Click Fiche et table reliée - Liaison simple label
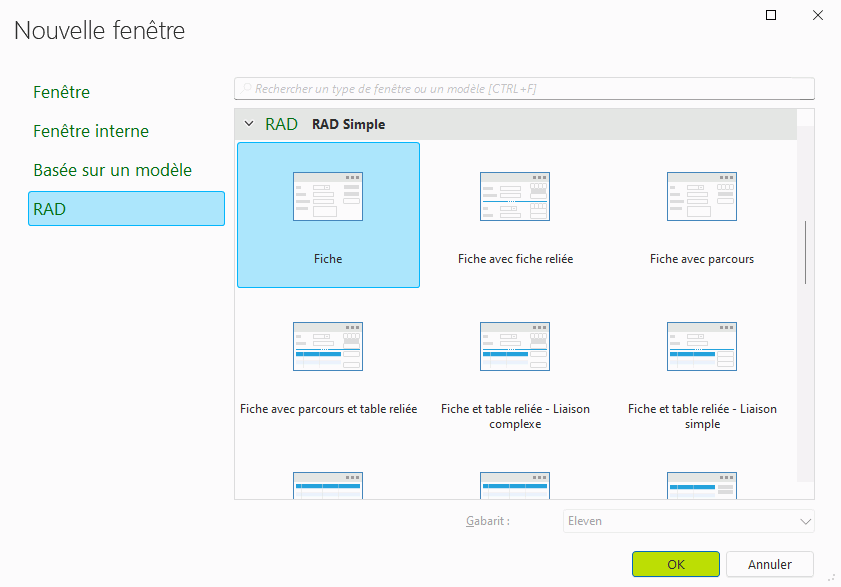Screen dimensions: 841x587 pyautogui.click(x=702, y=416)
